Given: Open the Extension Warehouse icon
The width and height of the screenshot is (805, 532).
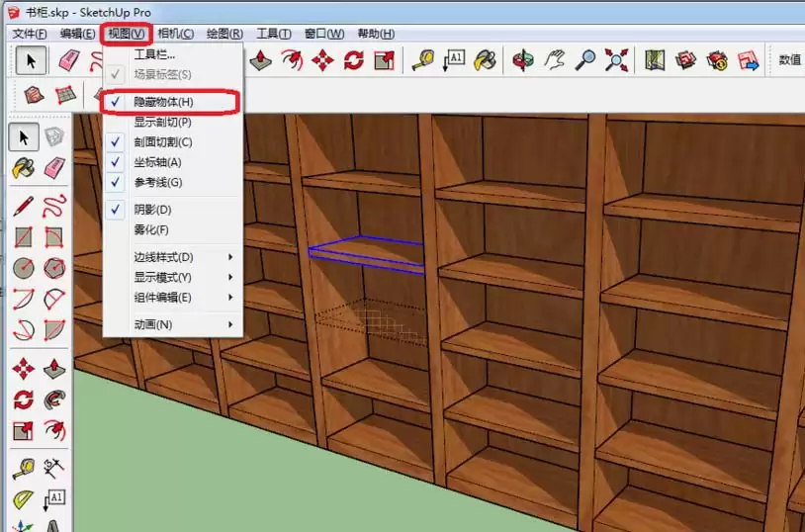Looking at the screenshot, I should [717, 60].
